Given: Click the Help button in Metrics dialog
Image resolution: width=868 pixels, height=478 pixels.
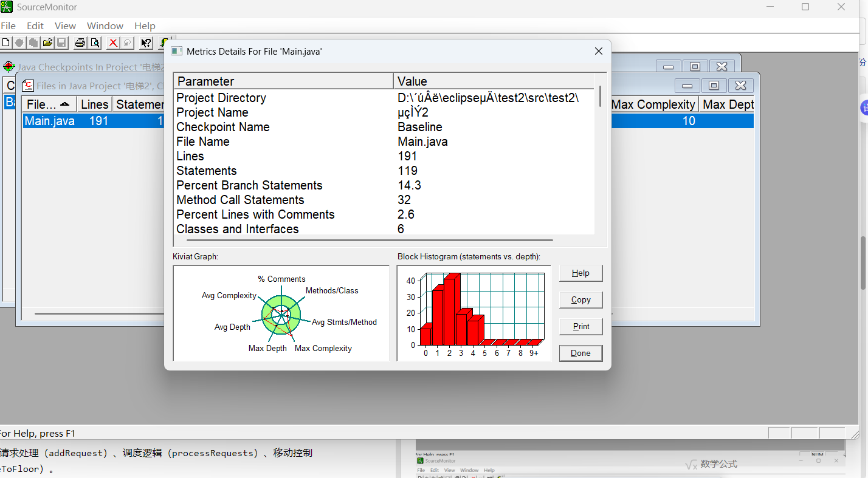Looking at the screenshot, I should (580, 273).
